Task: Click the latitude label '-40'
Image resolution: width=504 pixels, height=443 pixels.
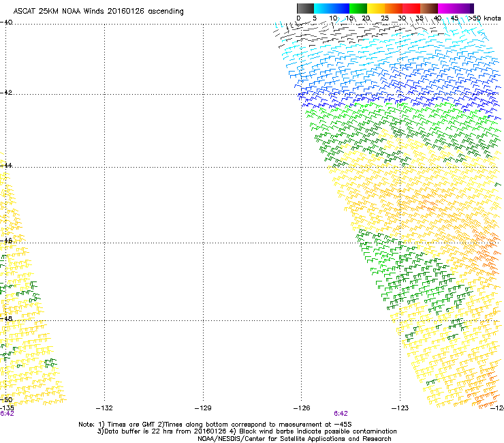Action: coord(6,22)
